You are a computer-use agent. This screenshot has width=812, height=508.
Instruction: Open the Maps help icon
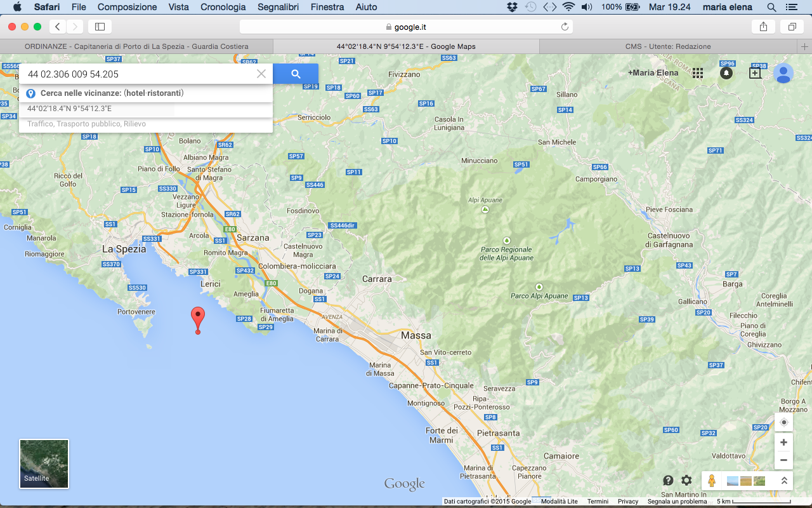coord(668,481)
